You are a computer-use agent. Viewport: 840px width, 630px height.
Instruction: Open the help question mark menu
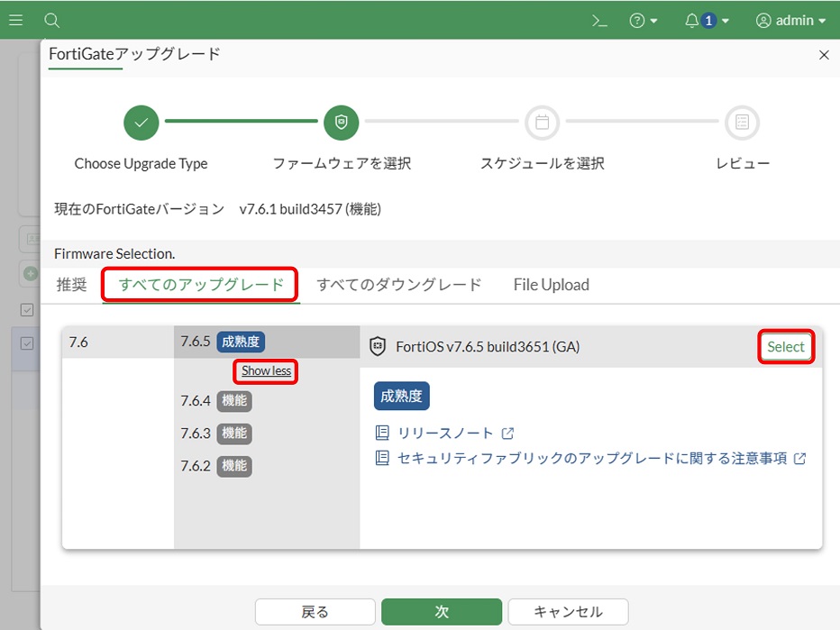click(x=643, y=20)
